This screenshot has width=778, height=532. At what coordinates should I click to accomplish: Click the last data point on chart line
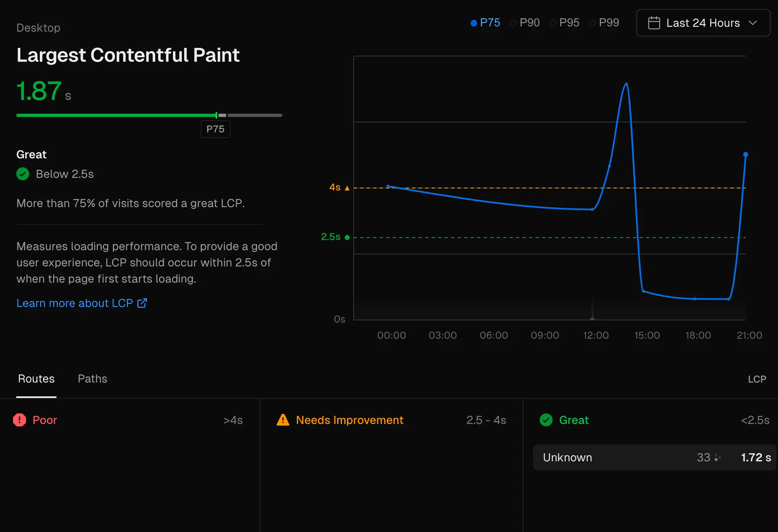click(746, 155)
